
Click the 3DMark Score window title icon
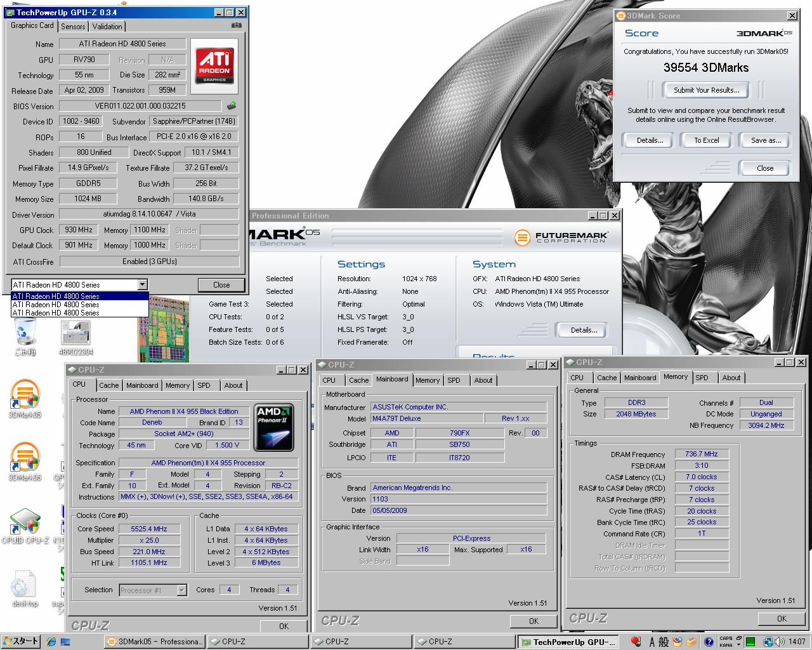pyautogui.click(x=622, y=15)
